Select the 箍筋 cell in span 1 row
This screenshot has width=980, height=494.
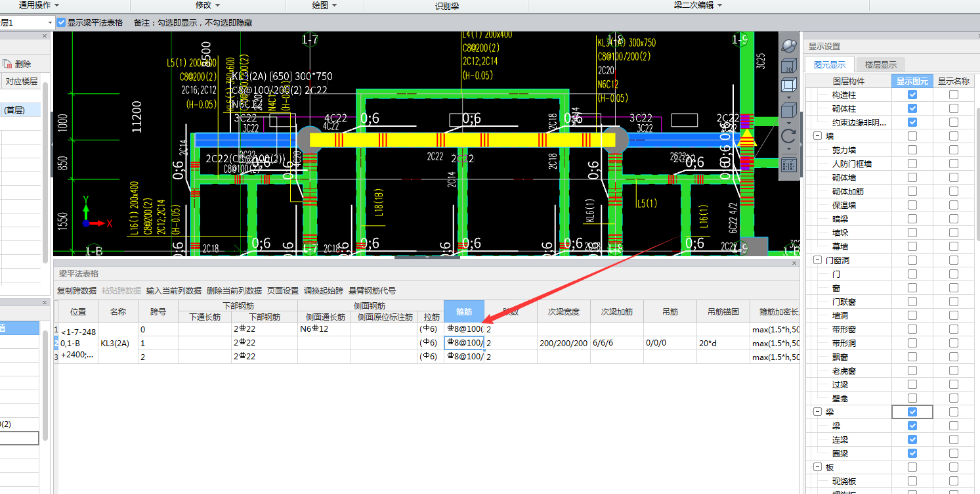pos(464,343)
